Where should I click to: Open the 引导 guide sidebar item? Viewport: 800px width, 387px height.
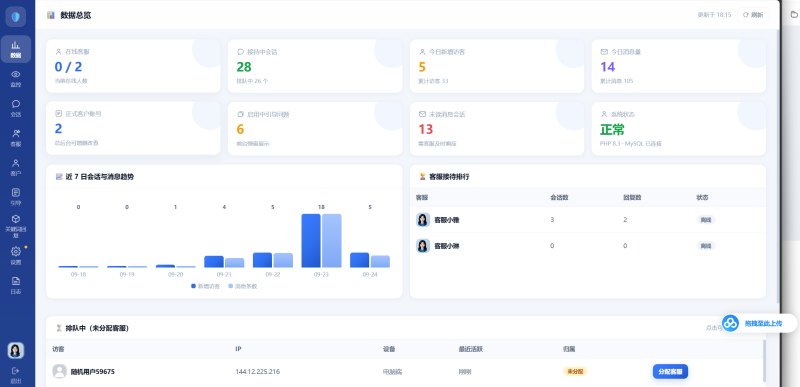tap(16, 196)
